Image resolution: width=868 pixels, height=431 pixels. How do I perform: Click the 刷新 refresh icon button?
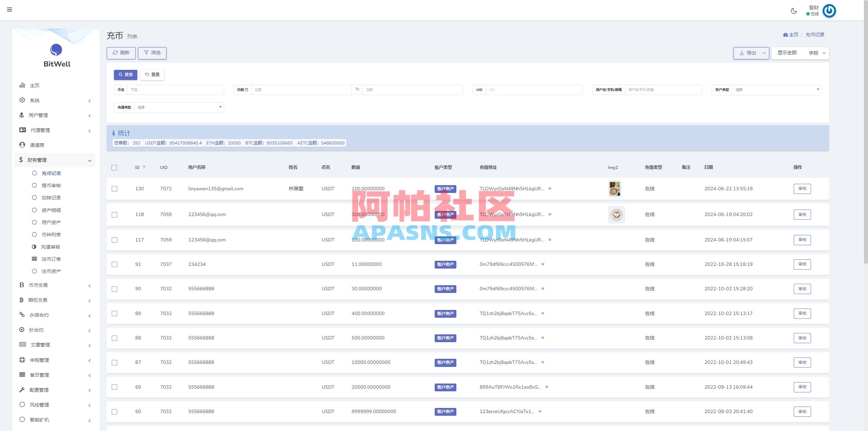pos(121,53)
